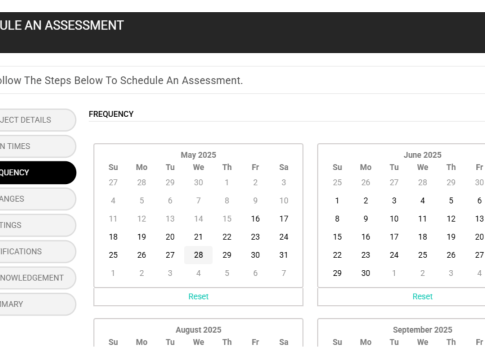Click Reset under the June 2025 calendar
The width and height of the screenshot is (485, 360).
coord(422,297)
